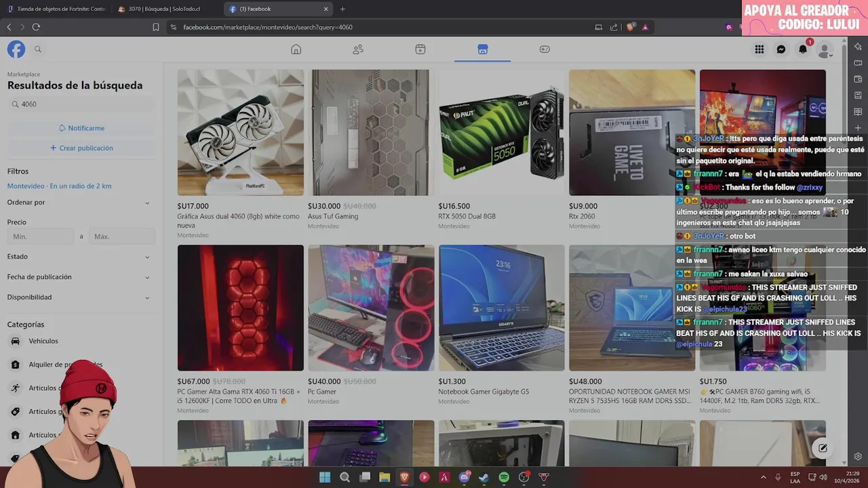Open Leo AI in Brave sidebar

(x=858, y=47)
